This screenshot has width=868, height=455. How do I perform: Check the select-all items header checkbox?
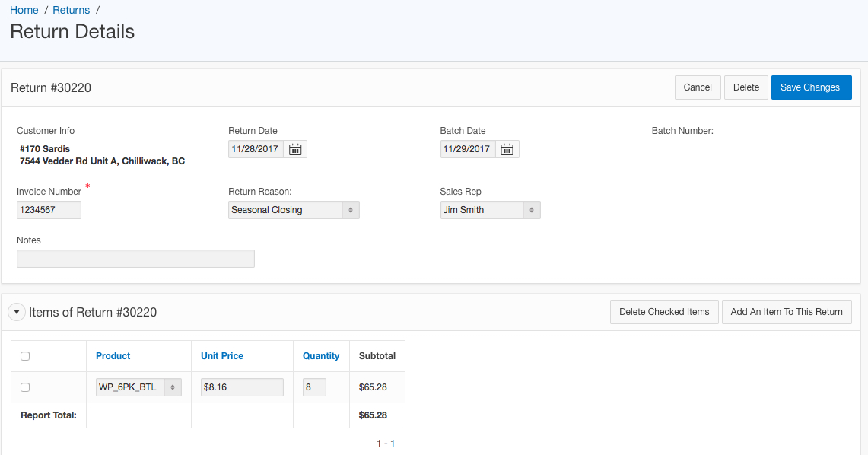[25, 356]
